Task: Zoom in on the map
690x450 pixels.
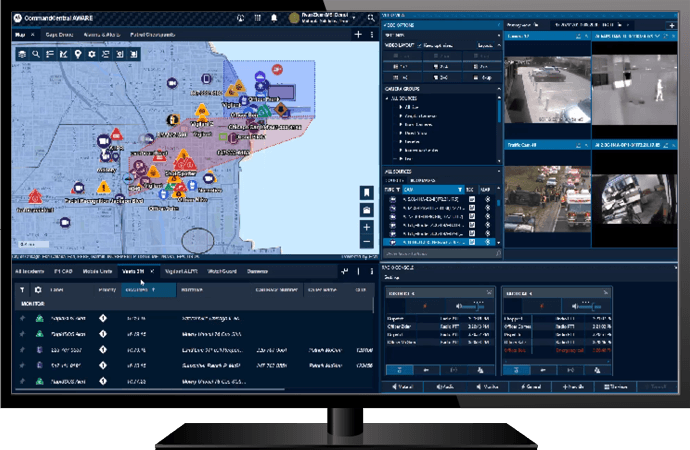Action: [x=367, y=227]
